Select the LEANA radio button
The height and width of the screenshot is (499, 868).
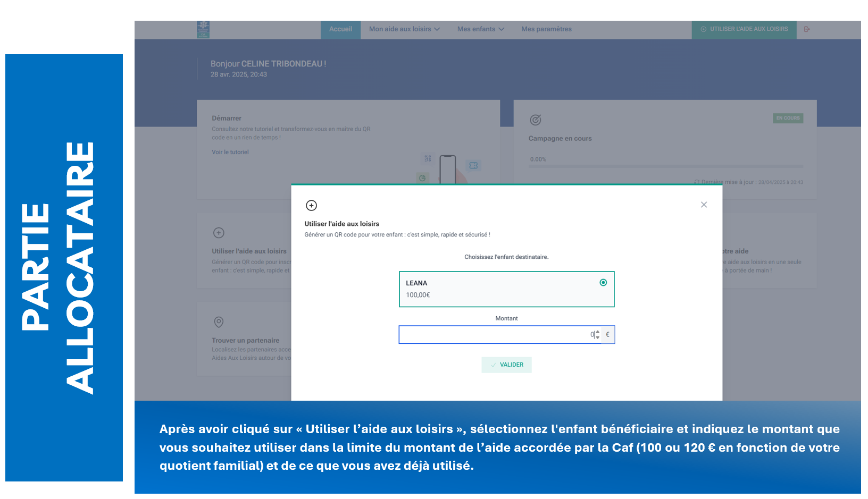click(x=603, y=283)
